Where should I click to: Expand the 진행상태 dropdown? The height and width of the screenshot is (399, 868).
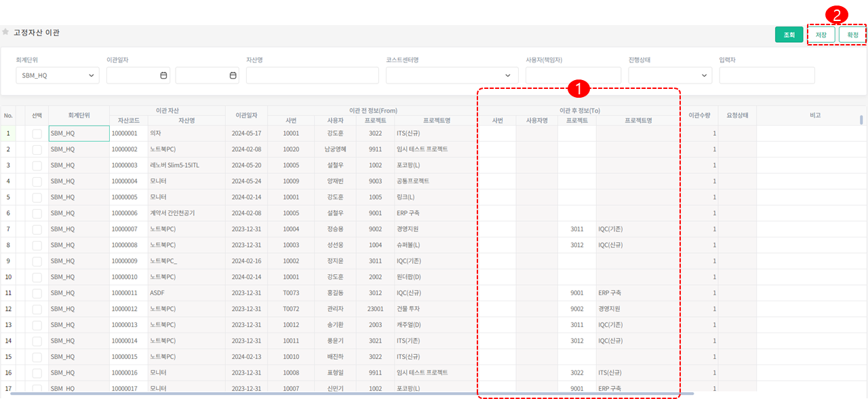(x=669, y=75)
